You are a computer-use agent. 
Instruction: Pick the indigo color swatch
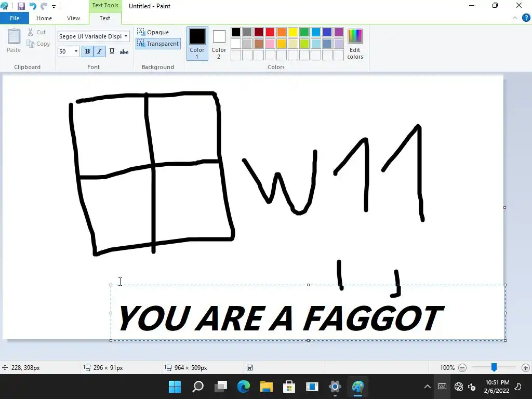coord(327,32)
